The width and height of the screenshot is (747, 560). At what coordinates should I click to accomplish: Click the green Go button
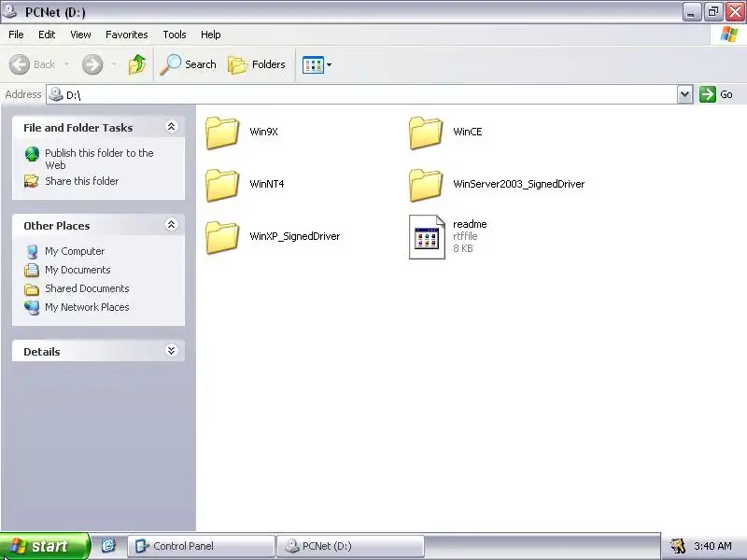pyautogui.click(x=716, y=94)
